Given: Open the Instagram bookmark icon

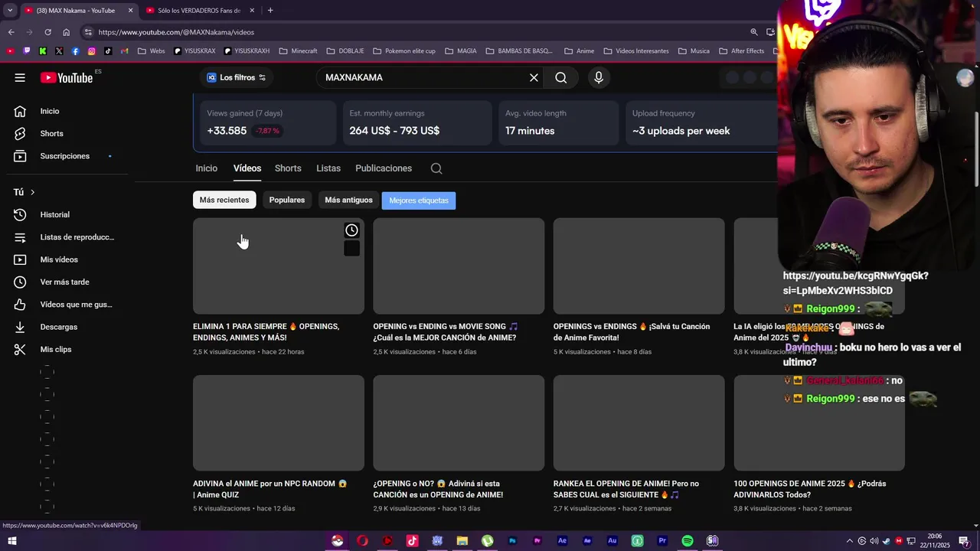Looking at the screenshot, I should click(x=92, y=51).
